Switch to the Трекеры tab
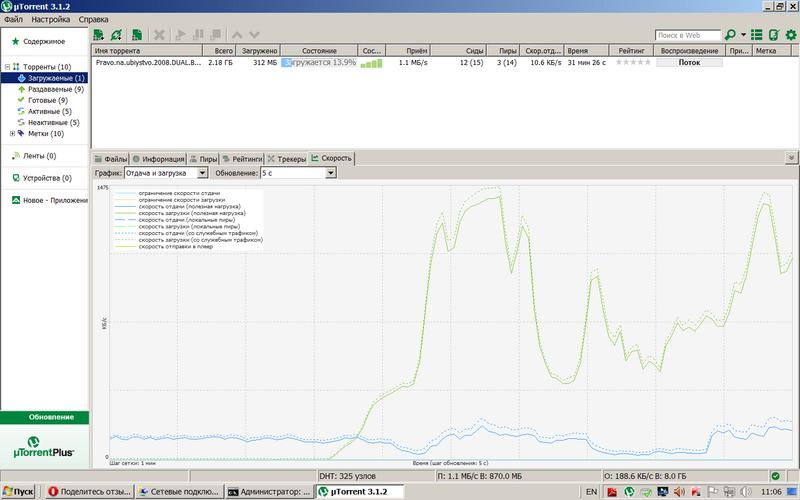Viewport: 800px width, 500px height. (287, 159)
